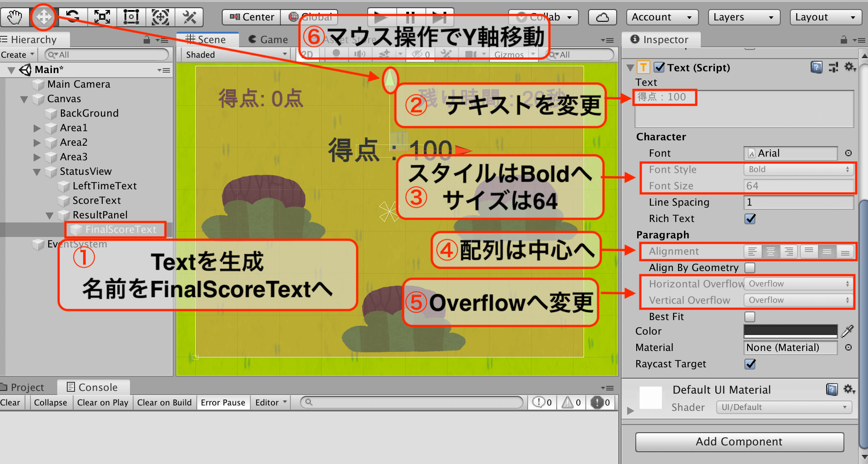Set vertical alignment to bottom
Image resolution: width=868 pixels, height=464 pixels.
(x=845, y=251)
